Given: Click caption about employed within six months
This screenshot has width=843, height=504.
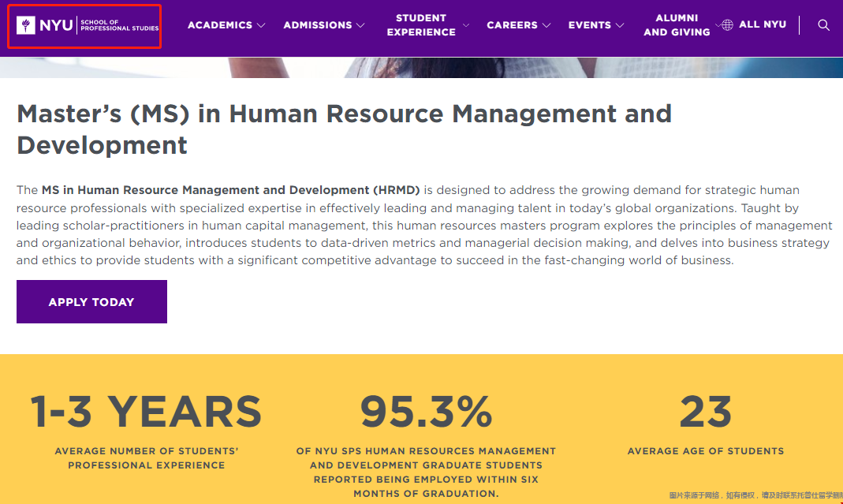Looking at the screenshot, I should coord(426,472).
